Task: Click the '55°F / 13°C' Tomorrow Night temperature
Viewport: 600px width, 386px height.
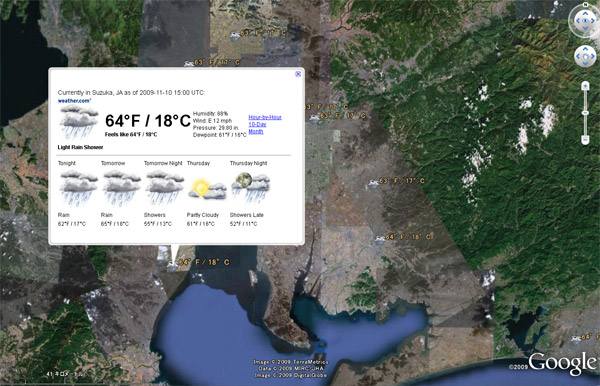Action: (158, 224)
